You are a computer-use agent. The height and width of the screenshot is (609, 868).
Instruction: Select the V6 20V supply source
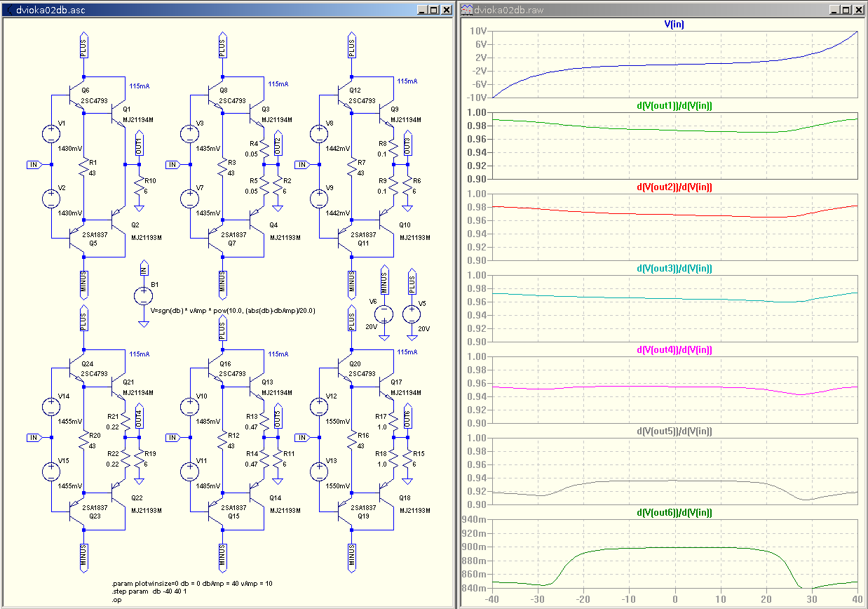point(384,314)
